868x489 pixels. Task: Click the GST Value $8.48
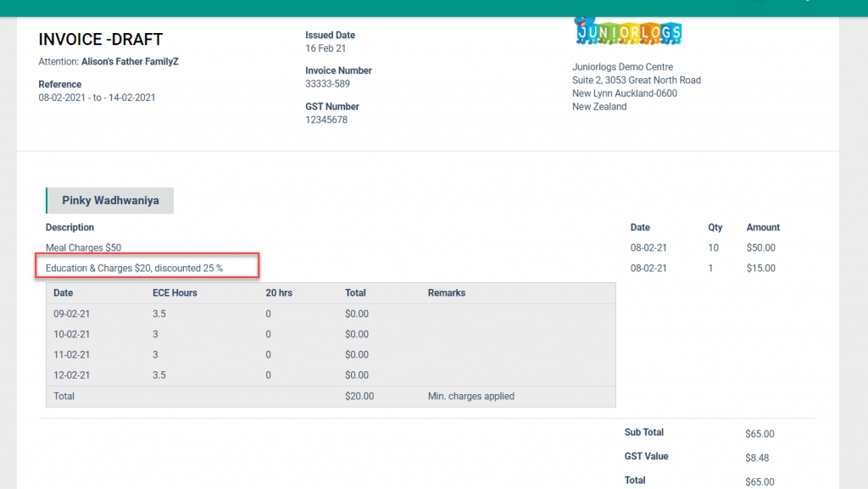pyautogui.click(x=757, y=457)
